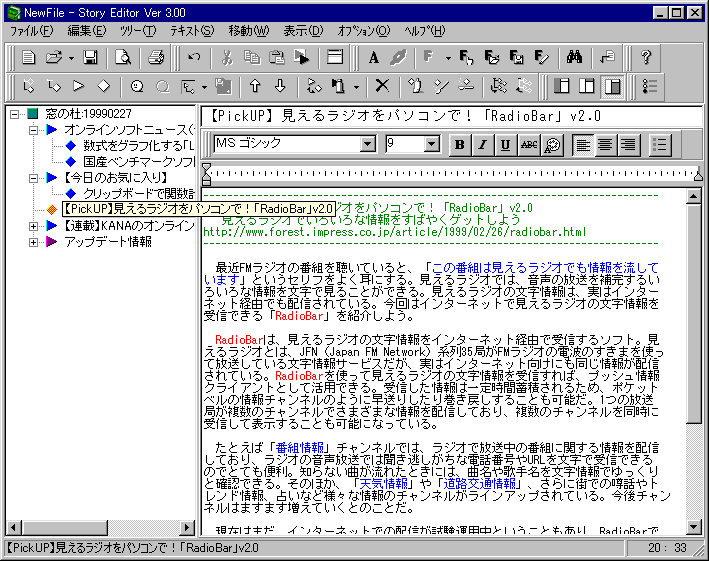This screenshot has height=561, width=709.
Task: Open the dropdown arrow beside the gray F icon
Action: click(x=448, y=58)
